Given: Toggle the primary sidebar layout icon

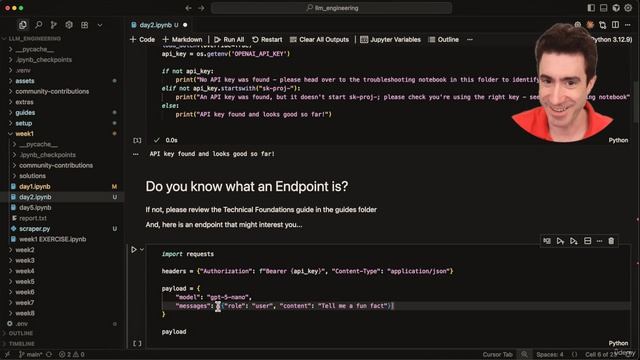Looking at the screenshot, I should pyautogui.click(x=591, y=8).
